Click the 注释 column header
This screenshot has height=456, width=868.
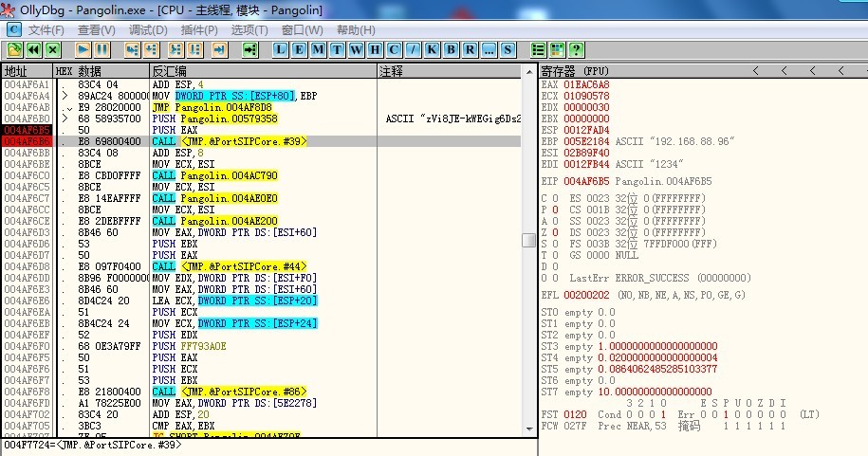[x=449, y=71]
